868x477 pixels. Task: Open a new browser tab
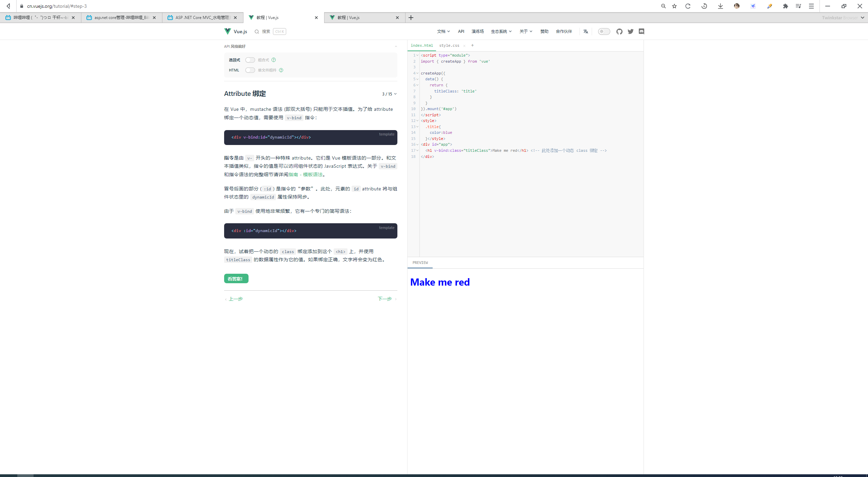pos(411,18)
